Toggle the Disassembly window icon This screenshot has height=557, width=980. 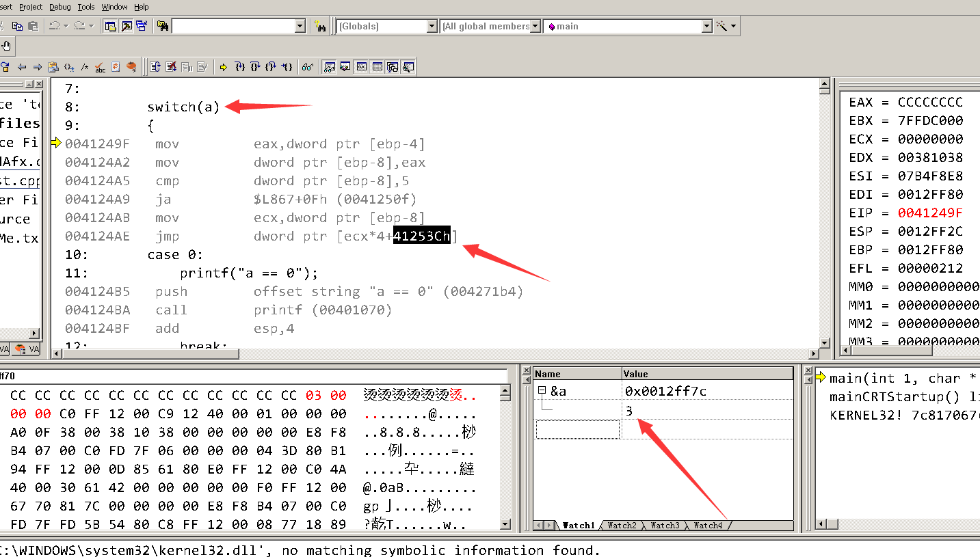coord(408,67)
